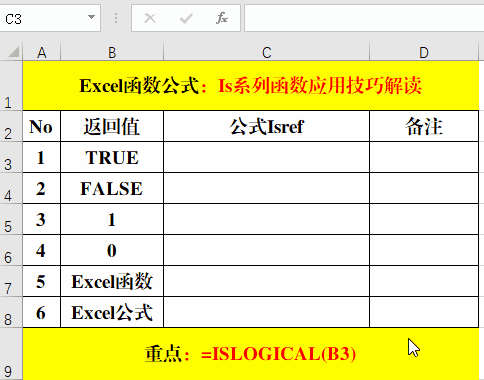Viewport: 484px width, 380px height.
Task: Select cell B7 'Excel函数'
Action: click(x=112, y=281)
